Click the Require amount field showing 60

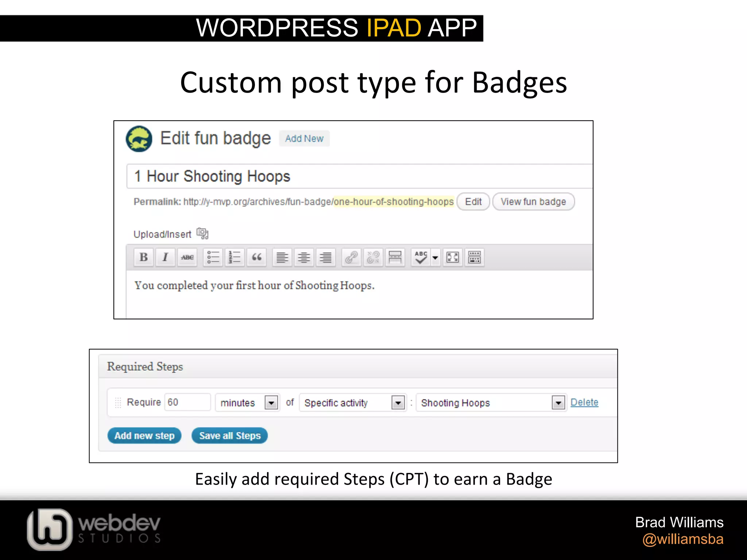tap(187, 402)
